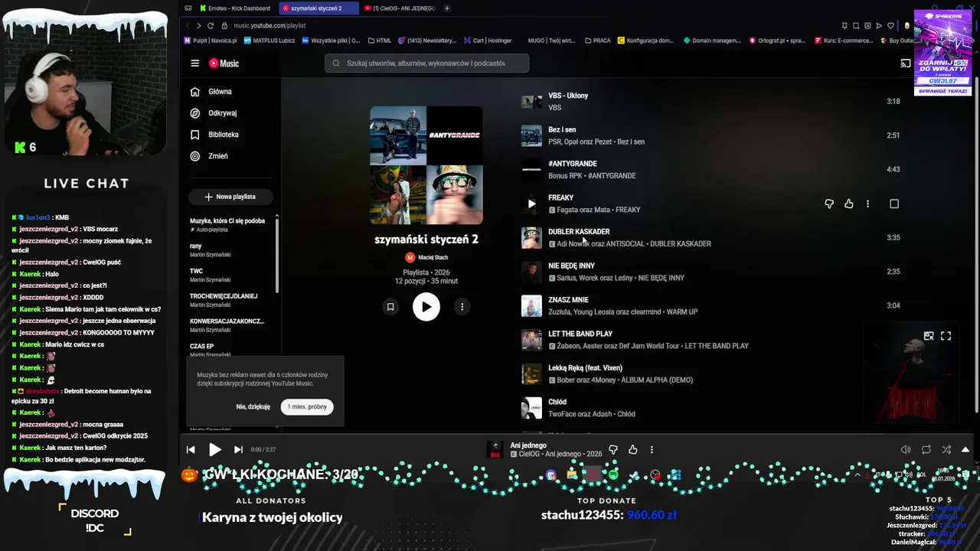Open the PRACA bookmarks folder
The height and width of the screenshot is (551, 980).
(597, 41)
